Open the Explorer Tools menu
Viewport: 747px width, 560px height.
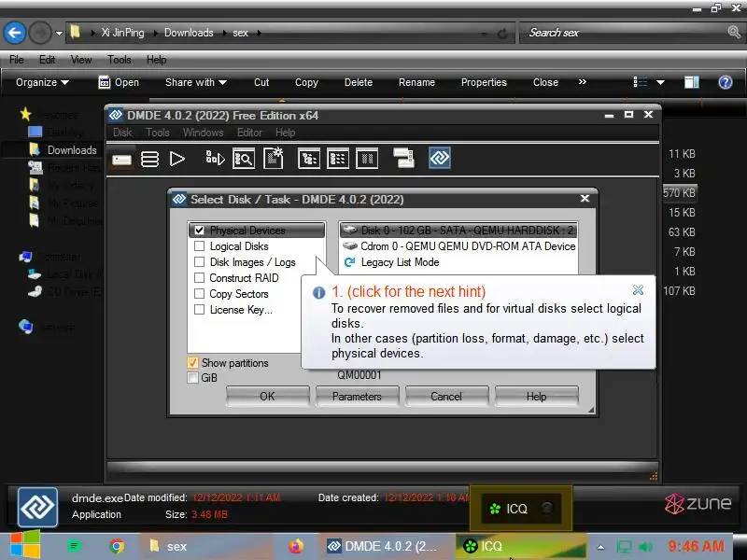(120, 60)
